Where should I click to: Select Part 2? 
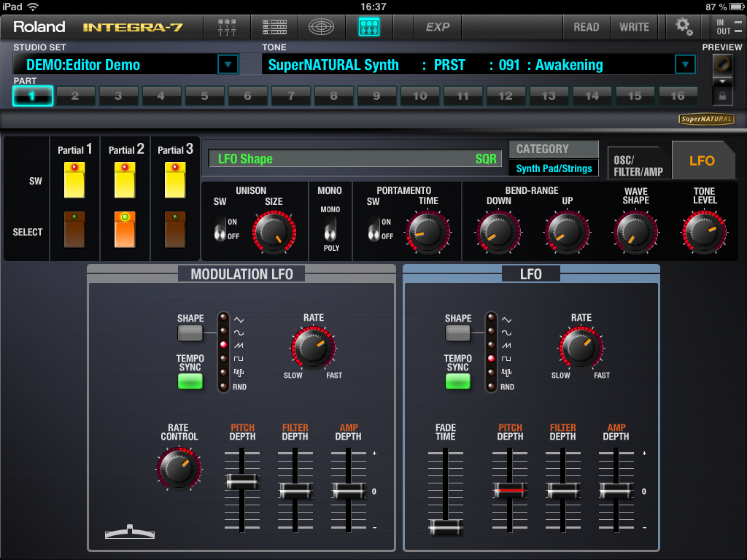(75, 96)
